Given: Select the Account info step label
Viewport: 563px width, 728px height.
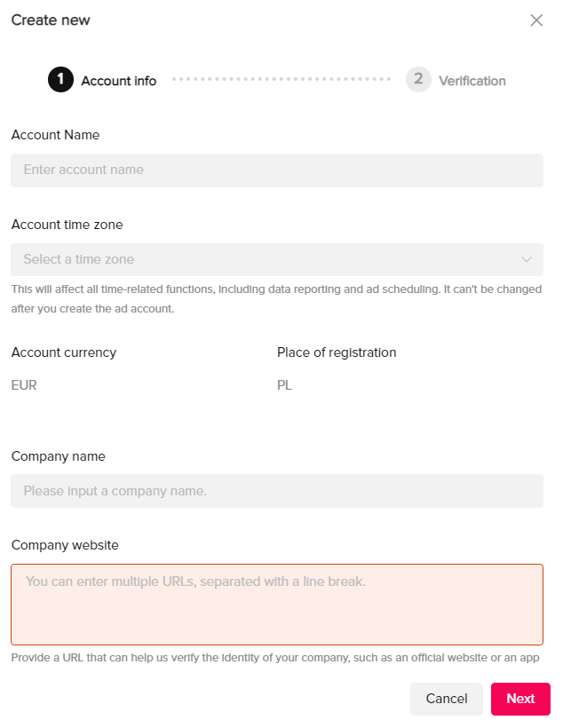Looking at the screenshot, I should pyautogui.click(x=119, y=81).
